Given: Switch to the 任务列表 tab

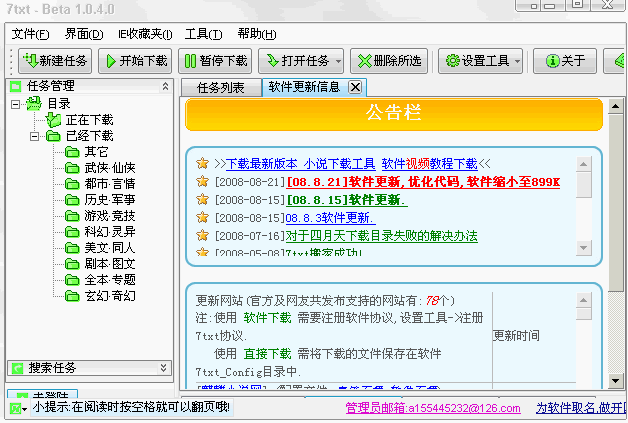Looking at the screenshot, I should click(x=220, y=88).
